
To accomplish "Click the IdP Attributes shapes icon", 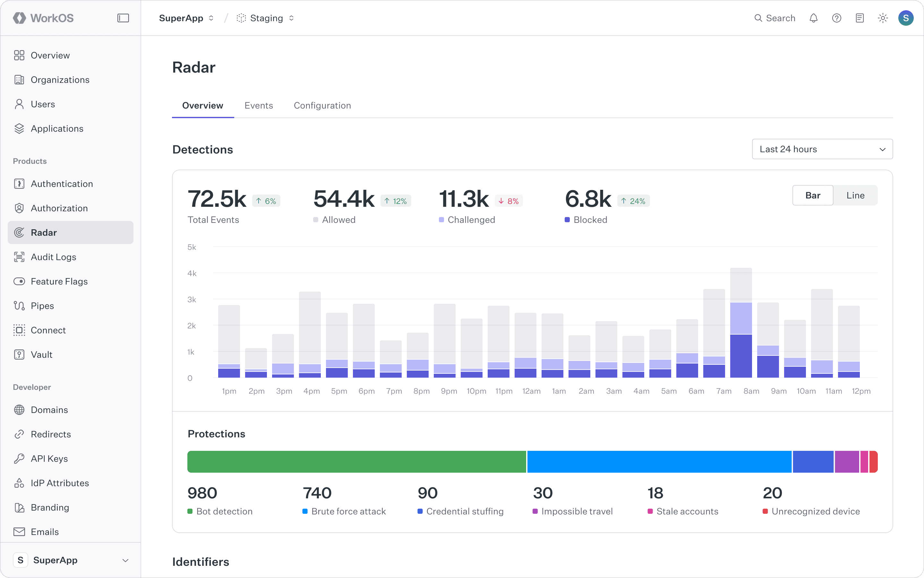I will [19, 483].
